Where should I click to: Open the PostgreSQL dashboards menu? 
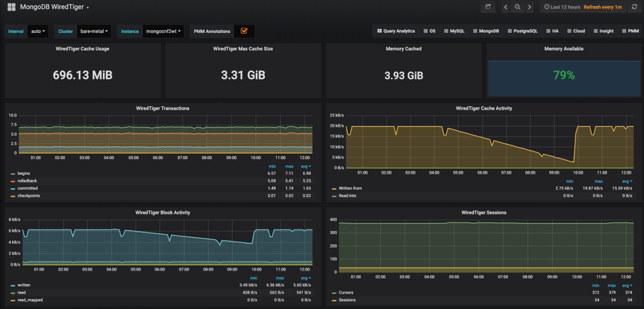522,31
